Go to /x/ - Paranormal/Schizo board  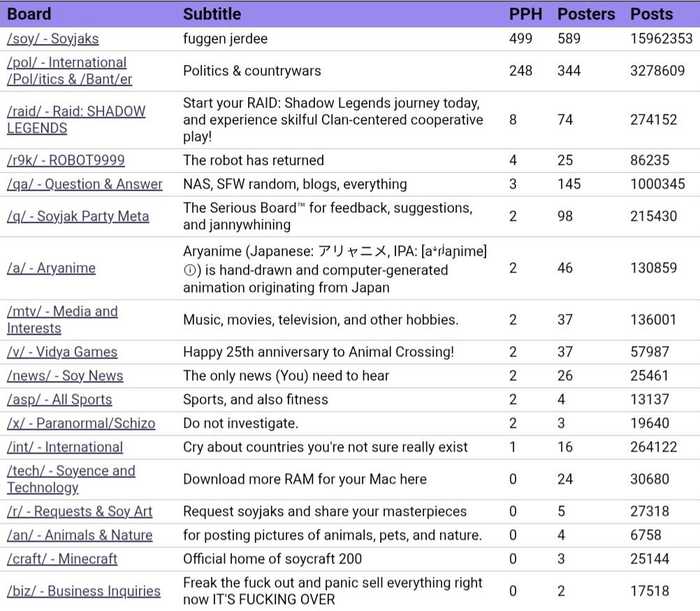[81, 423]
